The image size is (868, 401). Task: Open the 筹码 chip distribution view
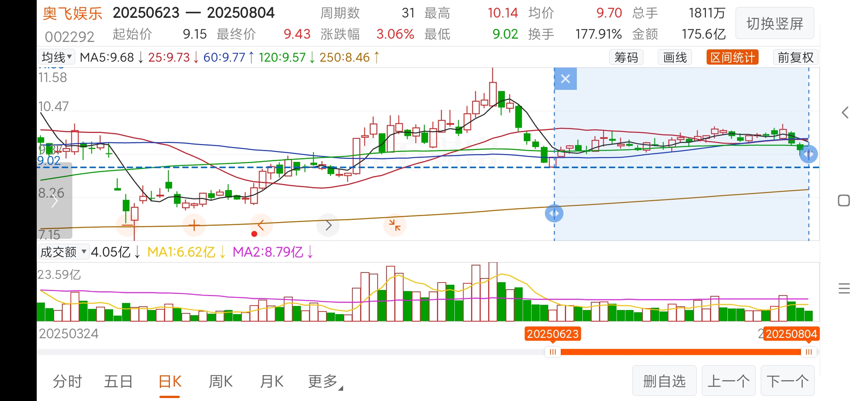click(626, 58)
